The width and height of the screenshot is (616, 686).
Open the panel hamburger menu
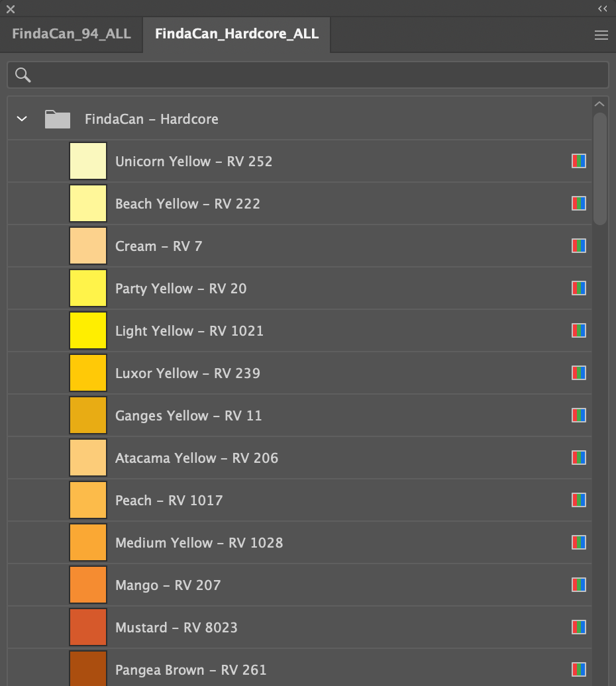click(x=601, y=35)
